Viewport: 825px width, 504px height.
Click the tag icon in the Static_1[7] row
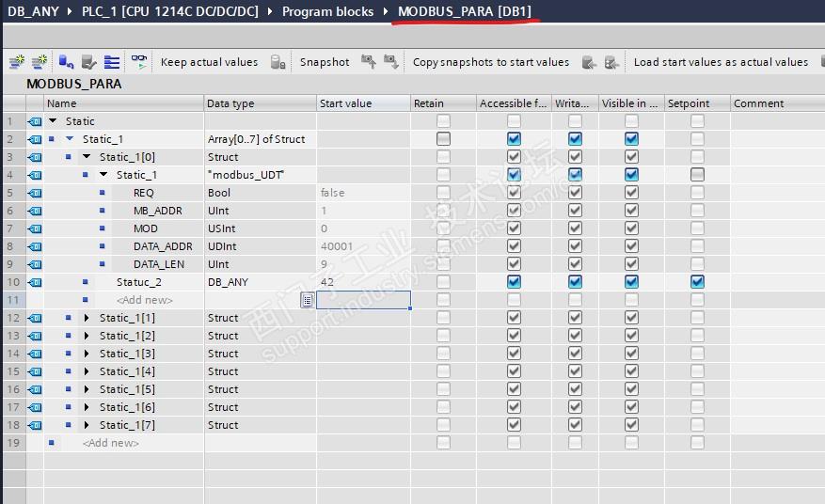click(x=35, y=426)
